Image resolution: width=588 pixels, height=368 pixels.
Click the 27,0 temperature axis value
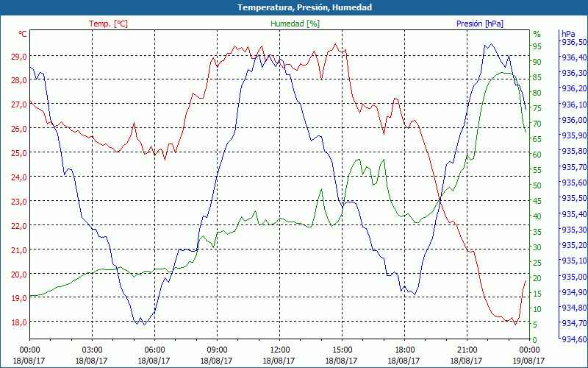pos(19,104)
